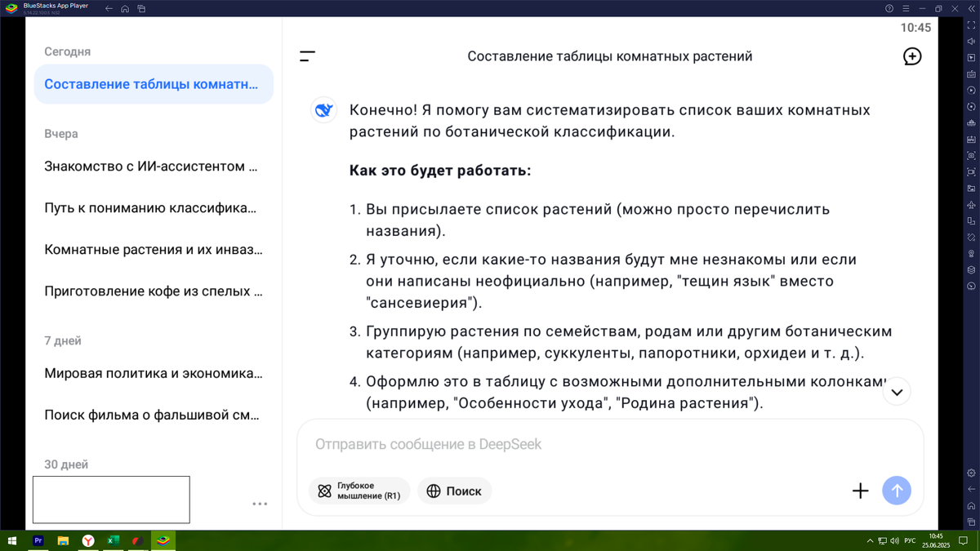Viewport: 980px width, 551px height.
Task: Jump to latest message with down chevron
Action: [897, 393]
